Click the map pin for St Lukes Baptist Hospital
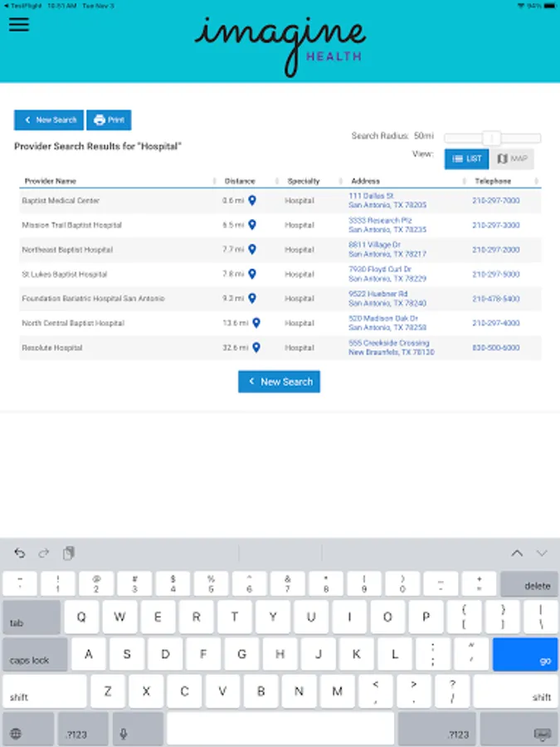Screen dimensions: 560x747 click(x=252, y=274)
